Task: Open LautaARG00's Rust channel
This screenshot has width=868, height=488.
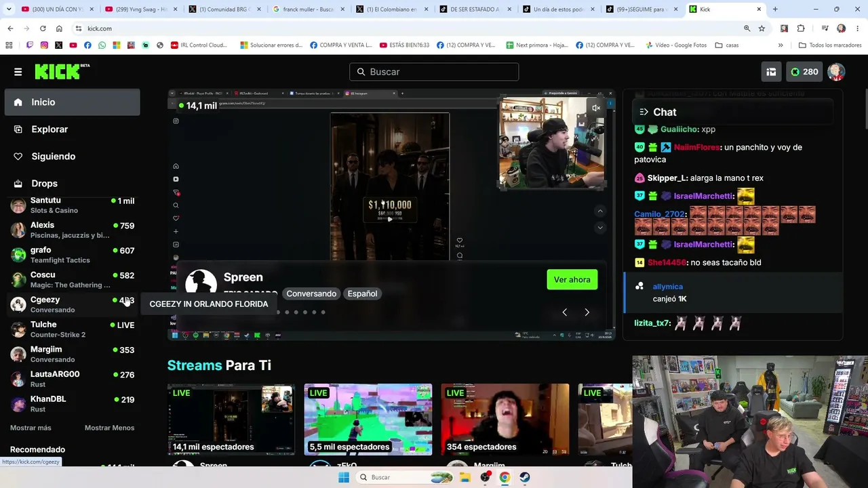Action: tap(73, 379)
